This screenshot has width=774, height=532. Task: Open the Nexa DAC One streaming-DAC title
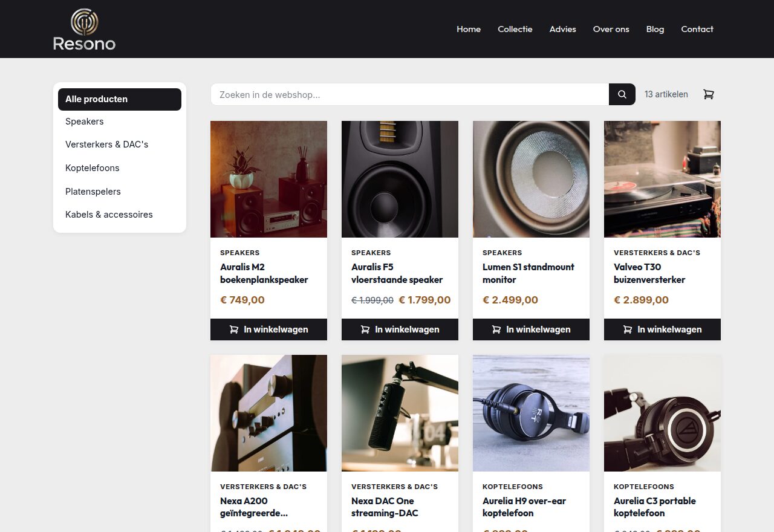click(x=385, y=507)
